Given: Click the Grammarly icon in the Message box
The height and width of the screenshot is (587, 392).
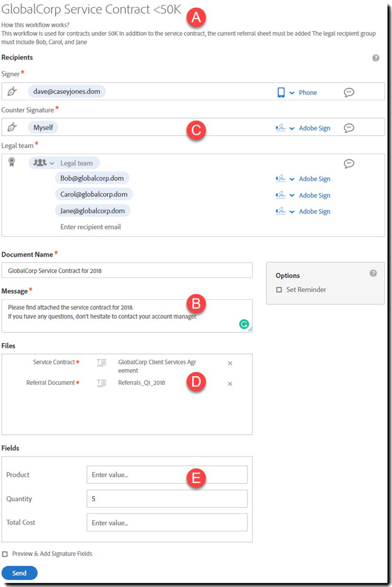Looking at the screenshot, I should click(244, 324).
